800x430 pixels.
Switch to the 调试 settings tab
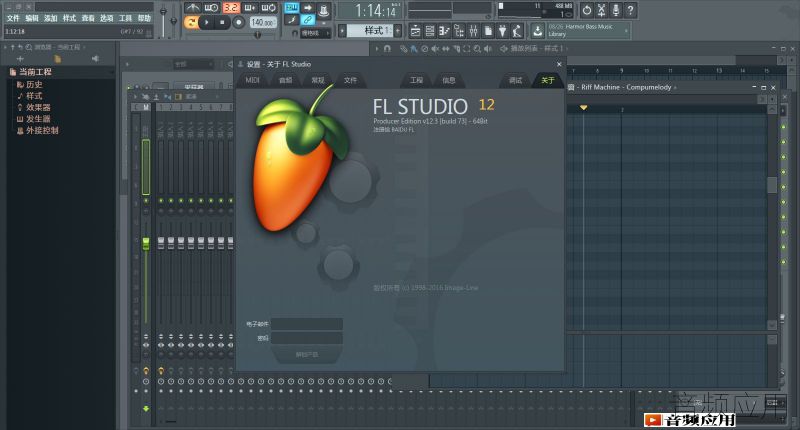515,80
